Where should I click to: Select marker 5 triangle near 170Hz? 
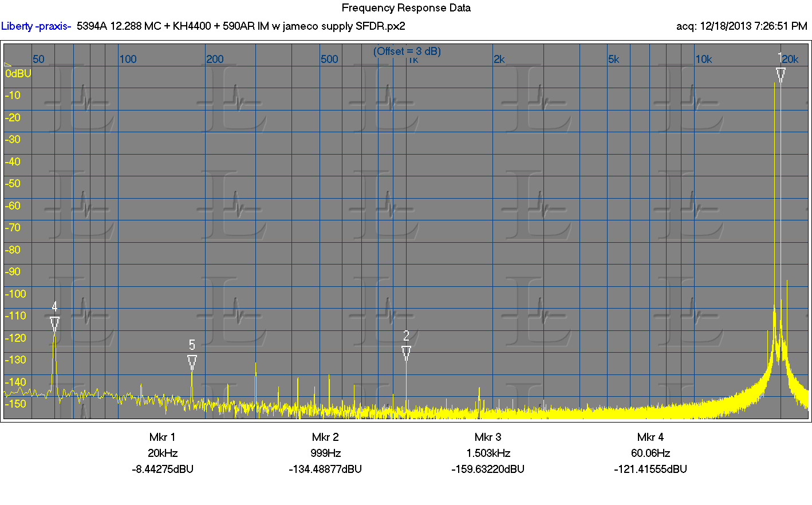click(x=192, y=362)
